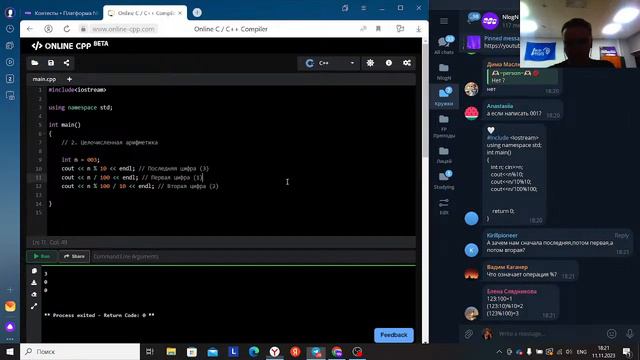Open history clock icon in browser sidebar
This screenshot has width=640, height=360.
pyautogui.click(x=10, y=29)
